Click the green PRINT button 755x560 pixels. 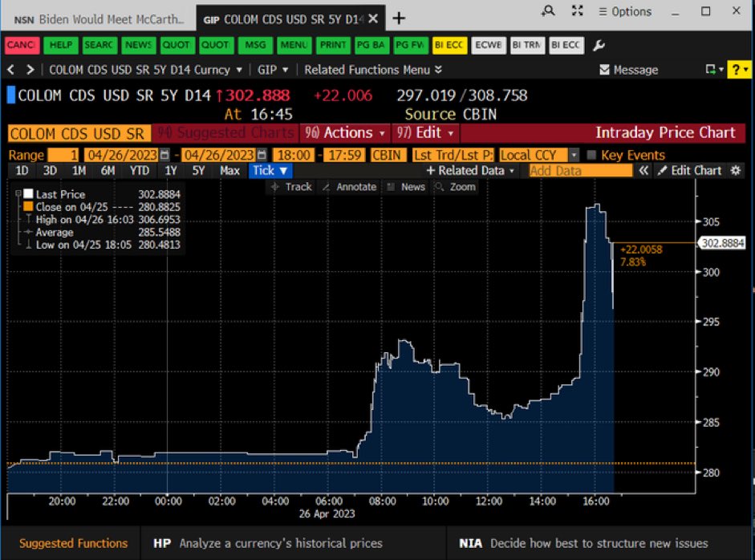(x=333, y=45)
